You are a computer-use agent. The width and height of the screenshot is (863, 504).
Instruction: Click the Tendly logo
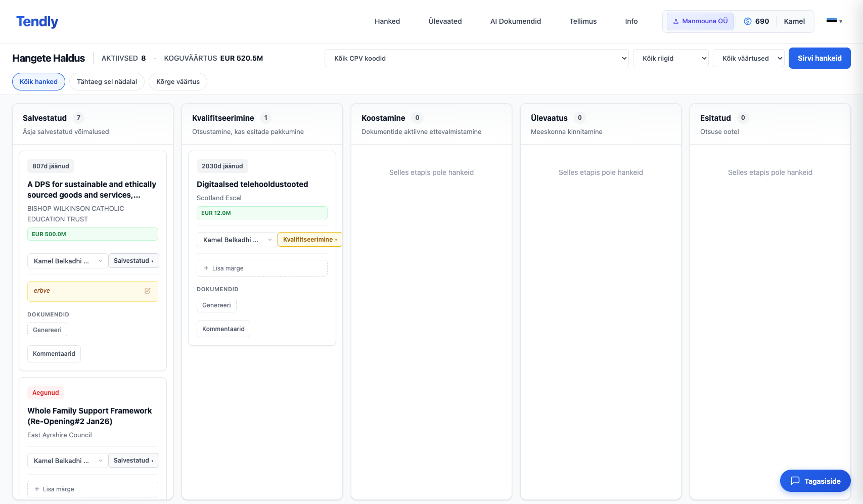click(x=37, y=22)
